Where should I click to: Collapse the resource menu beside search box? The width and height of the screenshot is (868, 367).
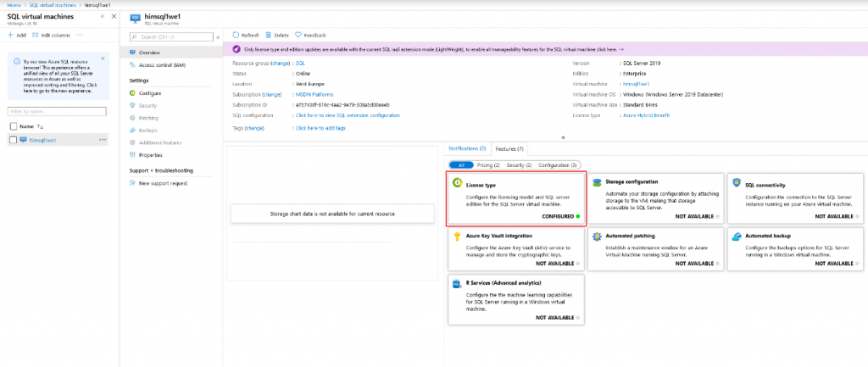coord(218,37)
